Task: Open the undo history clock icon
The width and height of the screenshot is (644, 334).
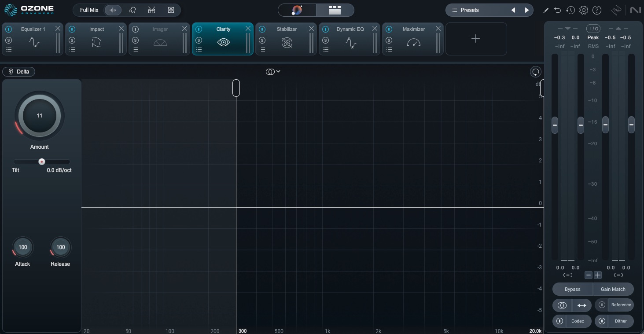Action: 570,10
